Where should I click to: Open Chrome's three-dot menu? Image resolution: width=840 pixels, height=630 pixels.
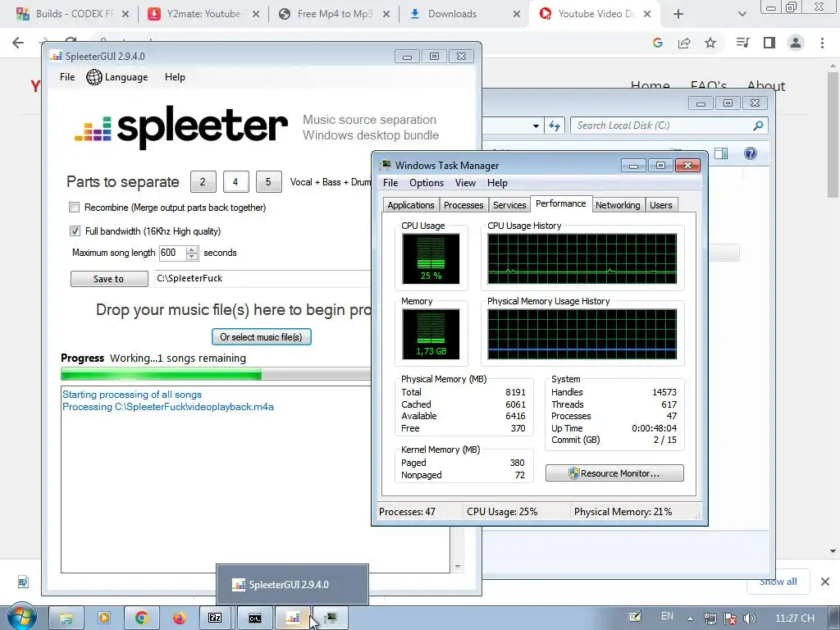point(822,43)
